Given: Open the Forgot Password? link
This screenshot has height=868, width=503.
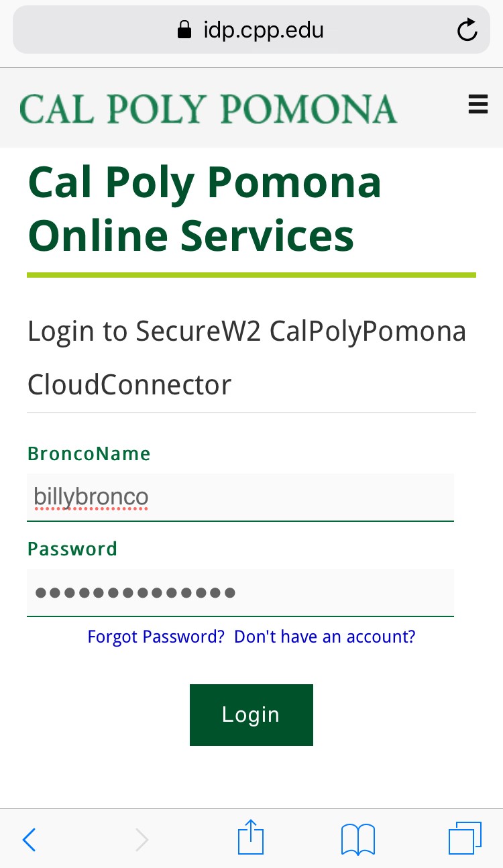Looking at the screenshot, I should point(156,637).
